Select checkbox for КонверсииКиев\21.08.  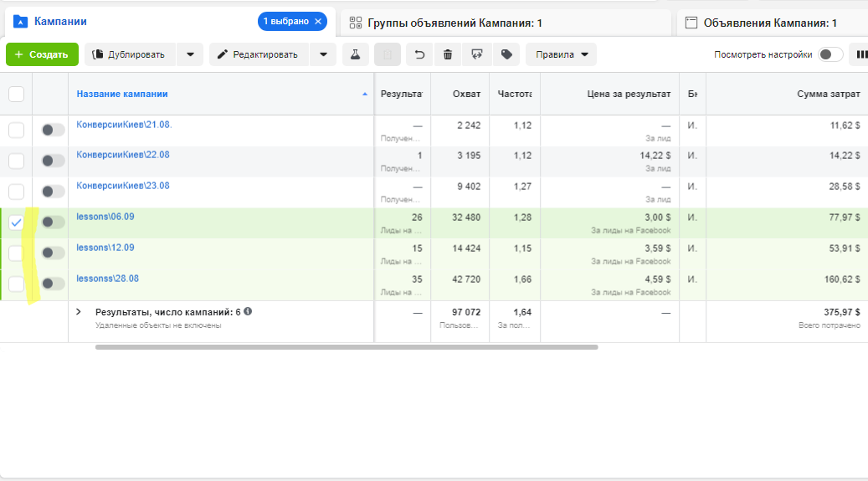pos(17,130)
